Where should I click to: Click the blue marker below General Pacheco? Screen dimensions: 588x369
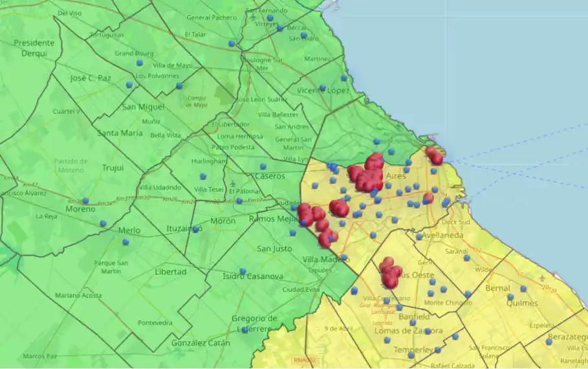pos(232,43)
